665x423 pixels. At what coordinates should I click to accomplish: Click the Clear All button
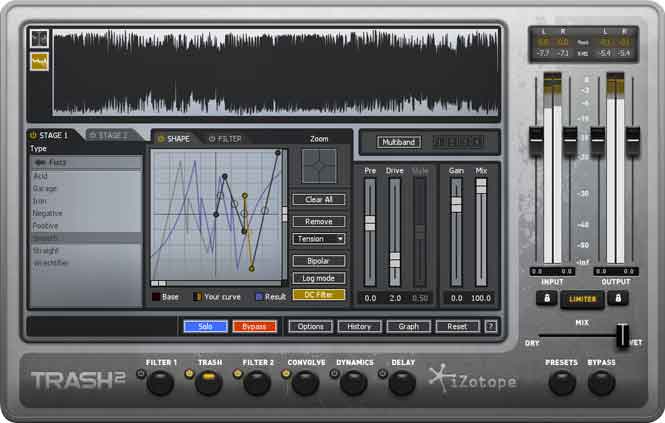[319, 199]
